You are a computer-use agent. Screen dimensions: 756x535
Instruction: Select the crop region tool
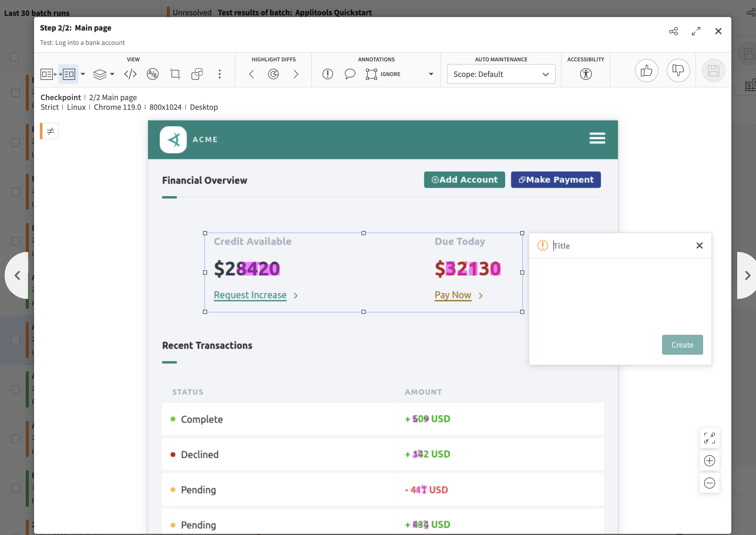[175, 74]
